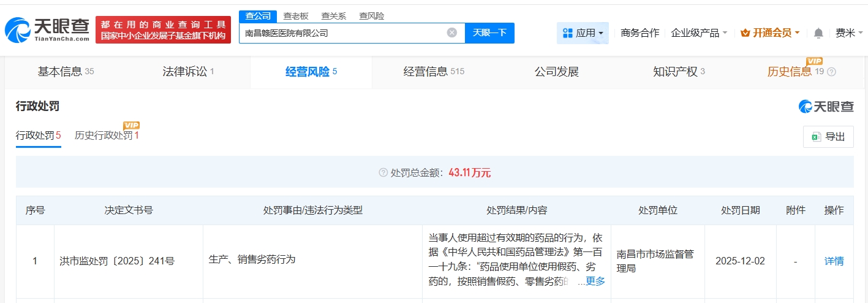Click the help question mark beside 历史信息
Screen dimensions: 868x303
(831, 72)
